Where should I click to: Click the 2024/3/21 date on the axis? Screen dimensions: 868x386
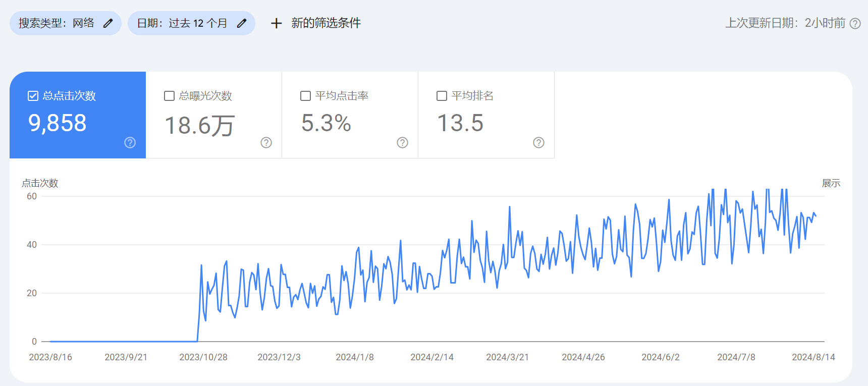[x=508, y=357]
